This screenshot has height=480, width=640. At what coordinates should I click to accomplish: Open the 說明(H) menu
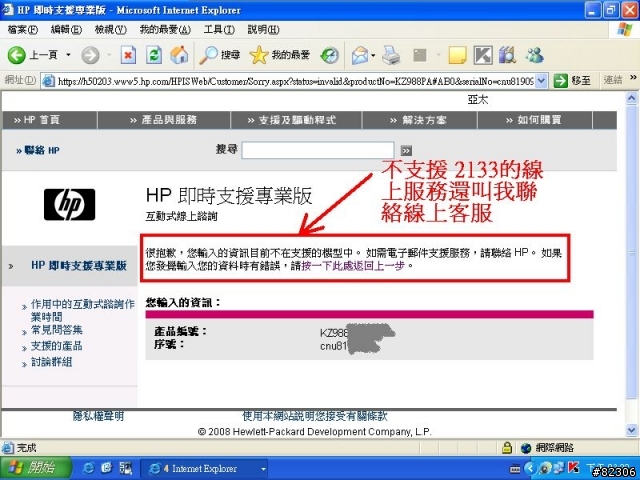[x=263, y=29]
